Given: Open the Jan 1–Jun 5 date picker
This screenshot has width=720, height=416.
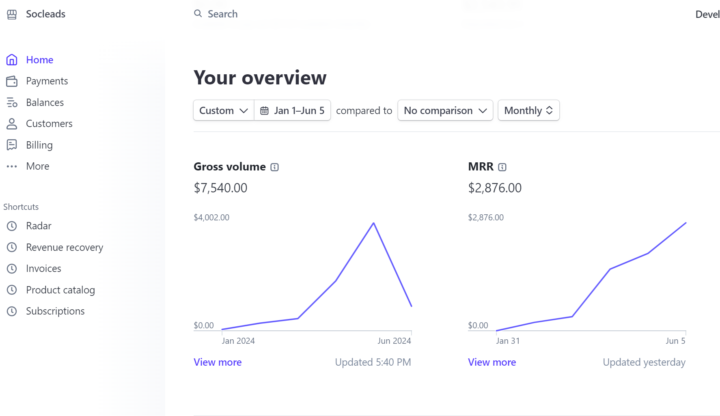Looking at the screenshot, I should (292, 111).
